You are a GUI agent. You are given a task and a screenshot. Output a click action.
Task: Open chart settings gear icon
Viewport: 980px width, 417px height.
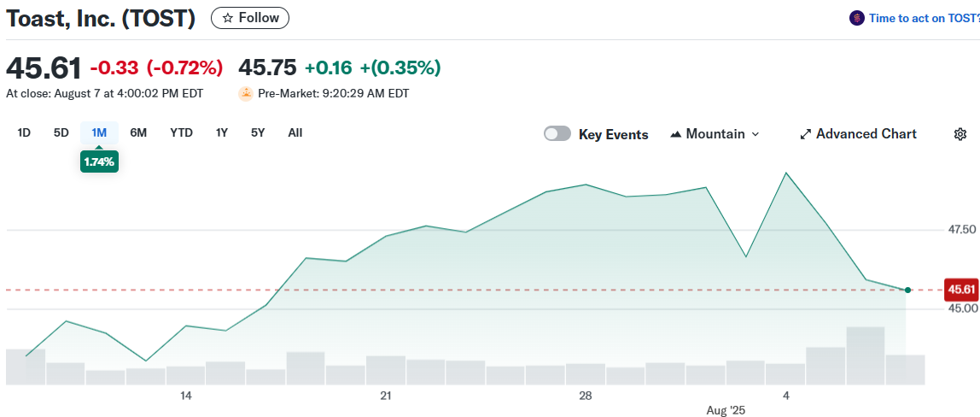(960, 134)
